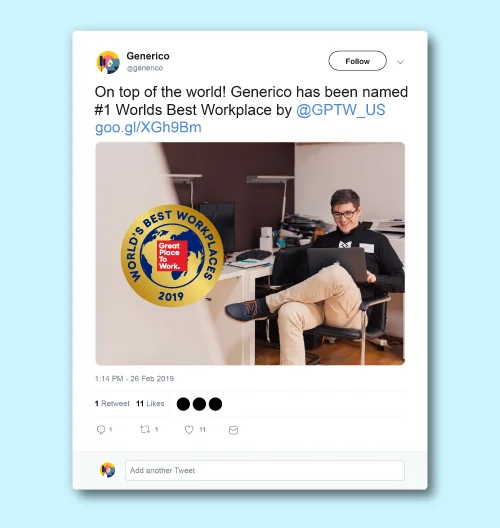Open the Generico profile avatar in header
Screen dimensions: 500x528
pos(108,62)
